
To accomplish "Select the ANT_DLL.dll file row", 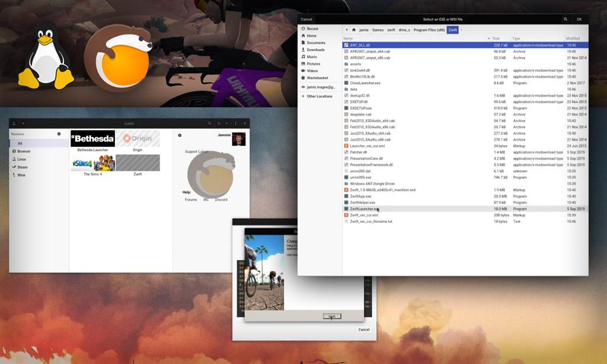I will tap(465, 45).
